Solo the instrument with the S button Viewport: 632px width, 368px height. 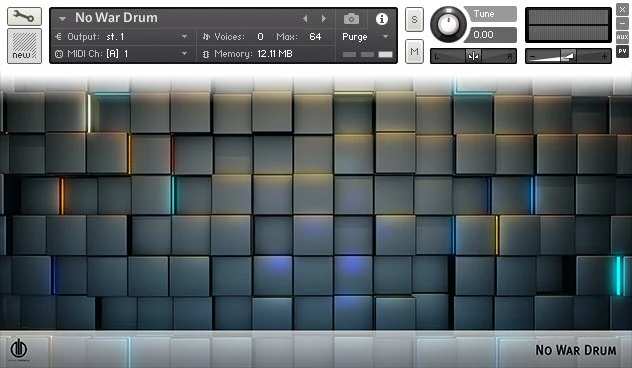(414, 19)
